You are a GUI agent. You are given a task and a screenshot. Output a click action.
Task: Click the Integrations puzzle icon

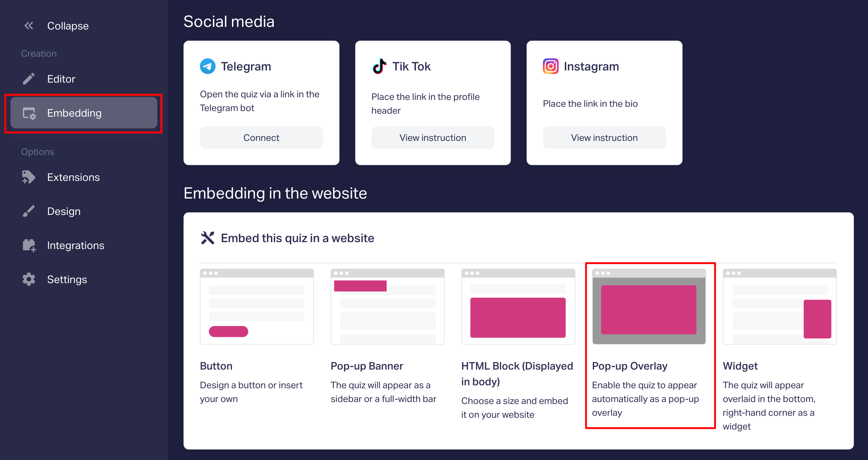tap(29, 245)
